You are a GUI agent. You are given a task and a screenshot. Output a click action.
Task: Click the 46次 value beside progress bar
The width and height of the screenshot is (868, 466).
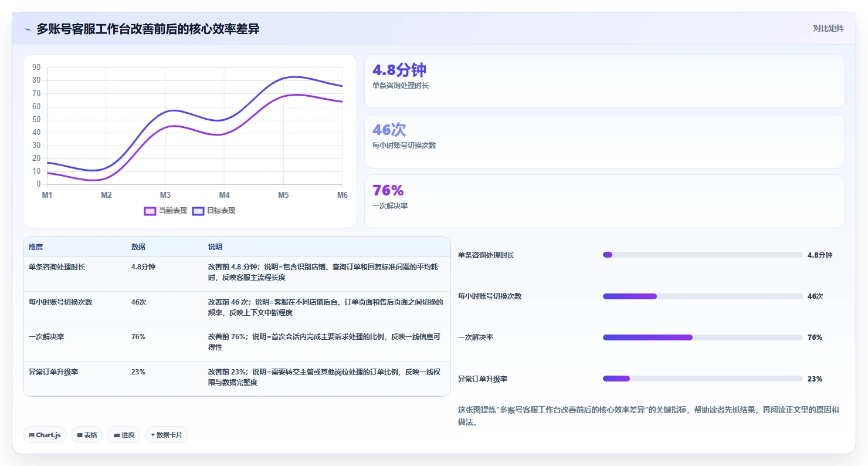pos(815,296)
